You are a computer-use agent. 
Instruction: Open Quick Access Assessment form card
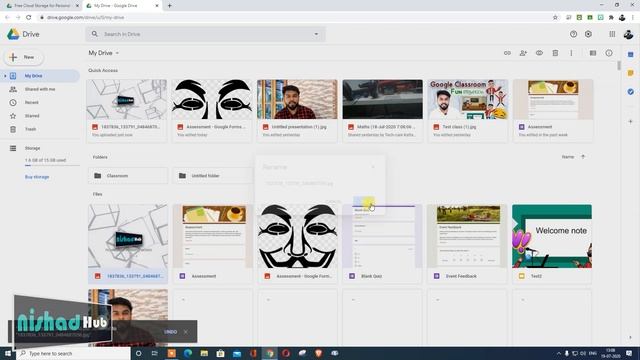tap(553, 111)
